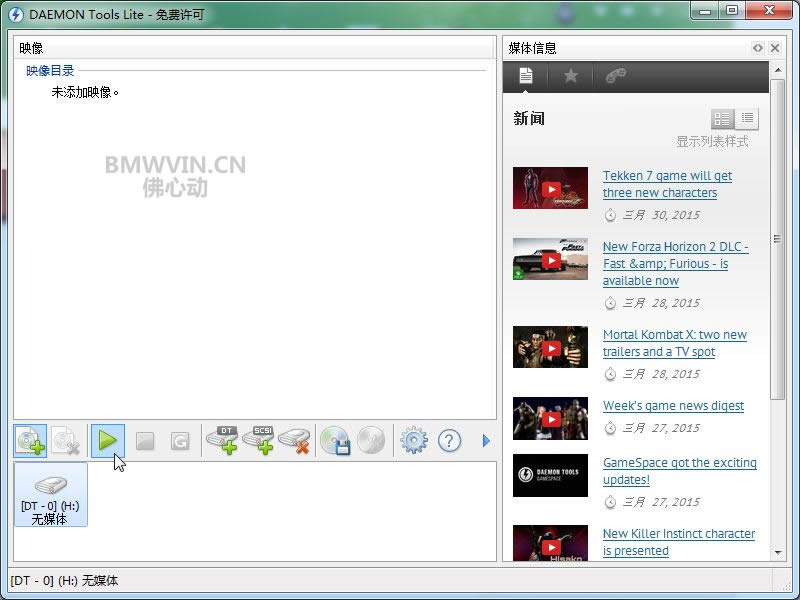The width and height of the screenshot is (800, 600).
Task: Expand toolbar with the blue arrow
Action: click(486, 441)
